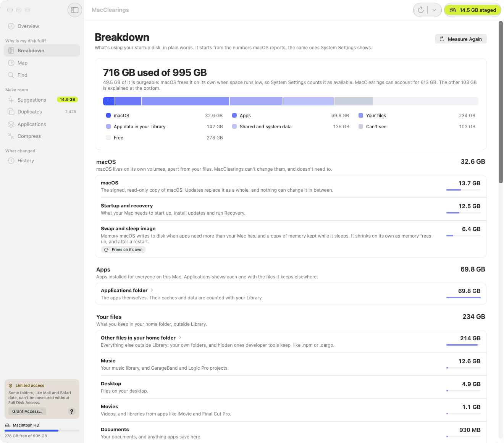Click the Limited access lock icon
504x443 pixels.
(x=11, y=386)
